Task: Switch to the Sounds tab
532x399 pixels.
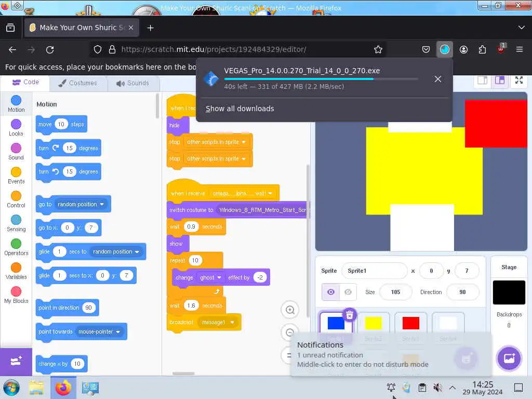Action: pyautogui.click(x=133, y=83)
